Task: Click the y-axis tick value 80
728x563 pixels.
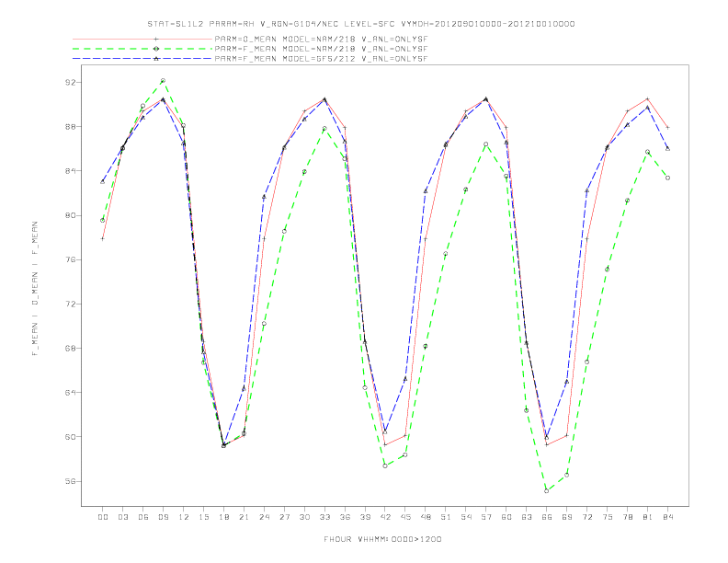Action: pos(71,215)
